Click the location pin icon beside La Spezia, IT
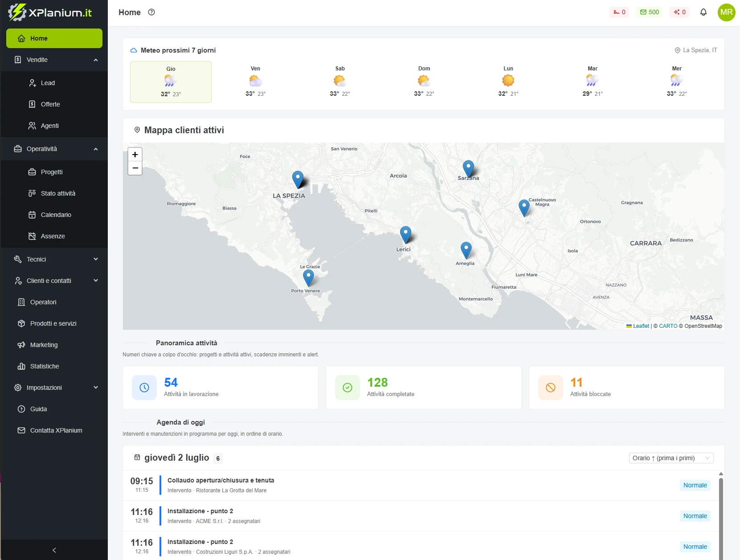740x560 pixels. point(678,50)
